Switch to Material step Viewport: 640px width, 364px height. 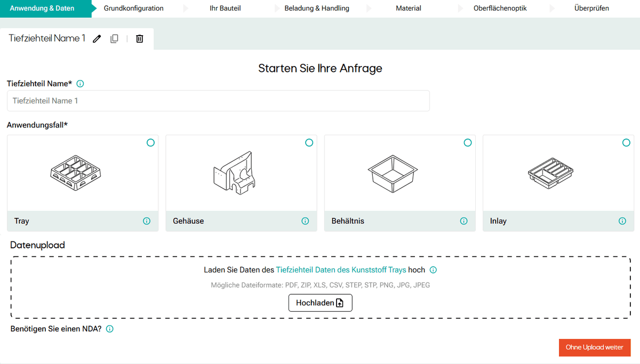[409, 9]
